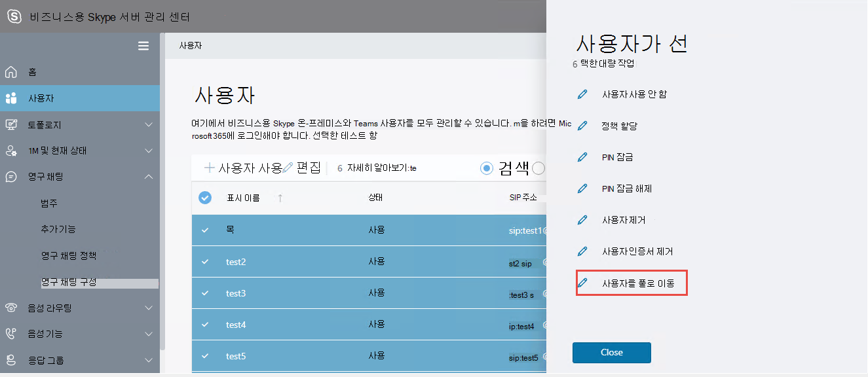This screenshot has height=377, width=868.
Task: Click PIN 잠금 해제 action
Action: pos(627,188)
